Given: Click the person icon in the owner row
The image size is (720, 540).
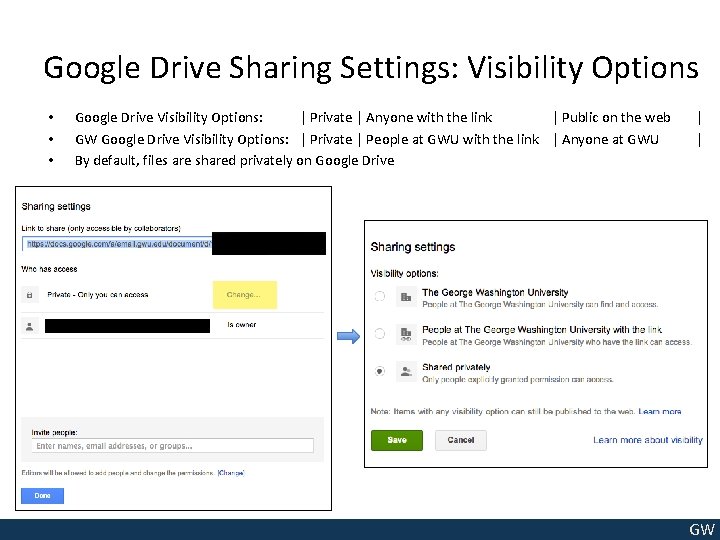Looking at the screenshot, I should pyautogui.click(x=29, y=326).
